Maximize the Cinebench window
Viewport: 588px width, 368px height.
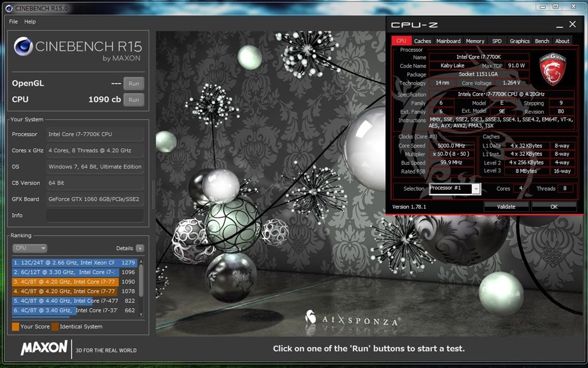pyautogui.click(x=556, y=6)
